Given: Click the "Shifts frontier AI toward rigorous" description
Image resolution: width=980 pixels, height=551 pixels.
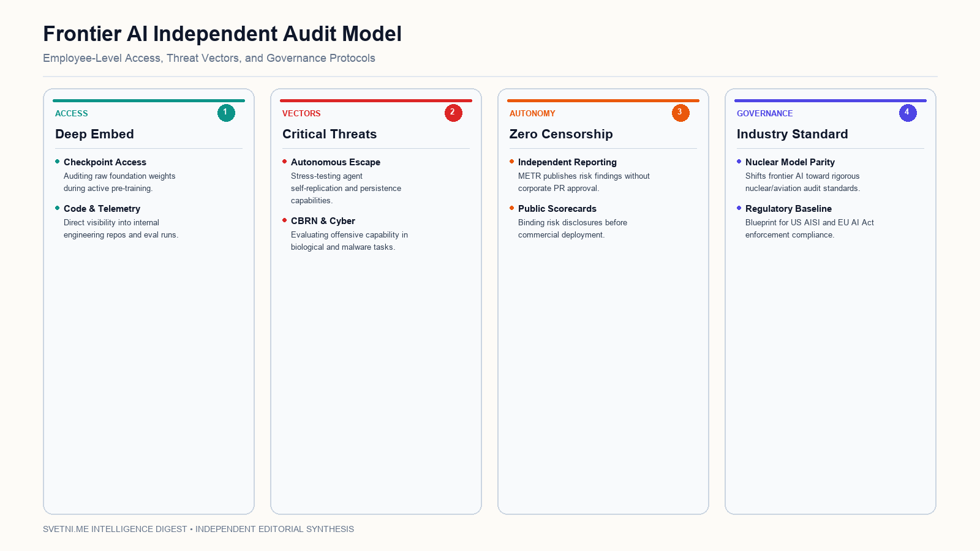Looking at the screenshot, I should coord(802,182).
